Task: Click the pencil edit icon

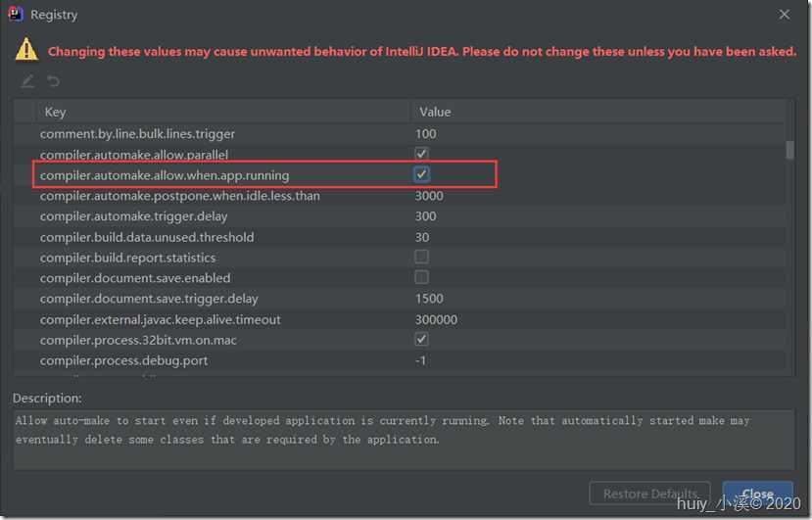Action: [x=27, y=81]
